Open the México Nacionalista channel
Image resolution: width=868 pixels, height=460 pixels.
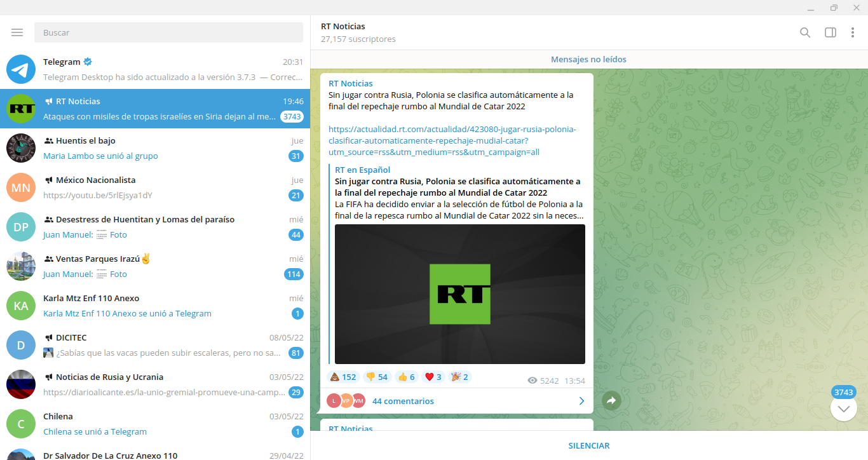[155, 187]
